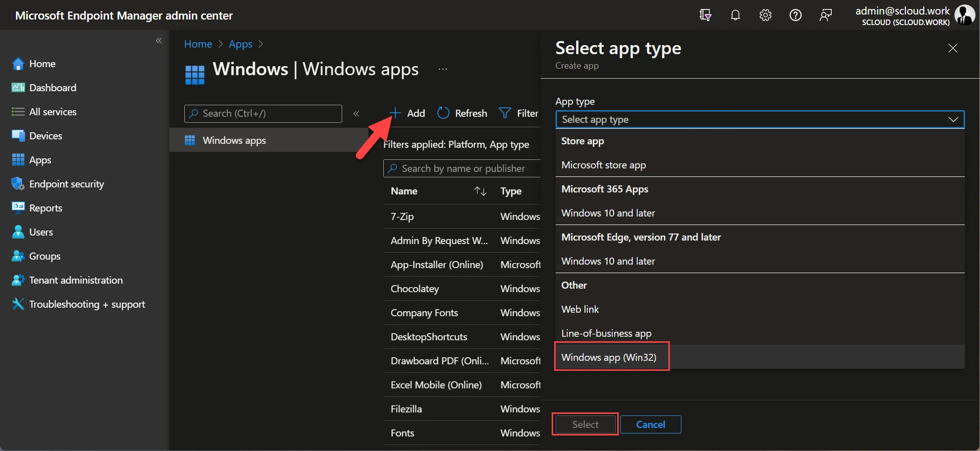Screen dimensions: 980x451
Task: Click the Users icon in sidebar
Action: [x=18, y=232]
